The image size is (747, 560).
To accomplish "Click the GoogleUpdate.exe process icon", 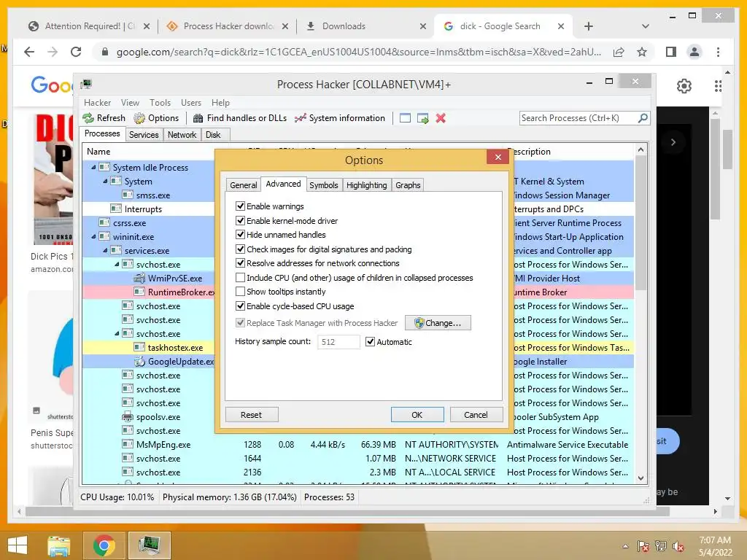I will [139, 362].
